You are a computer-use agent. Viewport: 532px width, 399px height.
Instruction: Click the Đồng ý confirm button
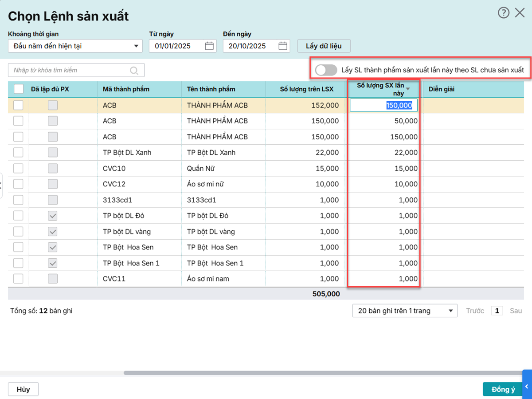tap(503, 389)
